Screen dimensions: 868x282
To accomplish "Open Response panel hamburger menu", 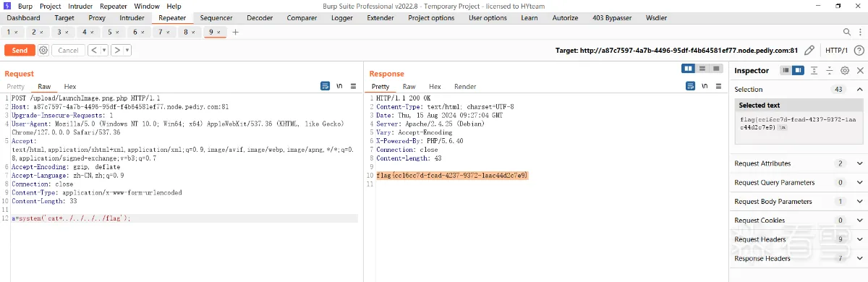I will pos(718,86).
